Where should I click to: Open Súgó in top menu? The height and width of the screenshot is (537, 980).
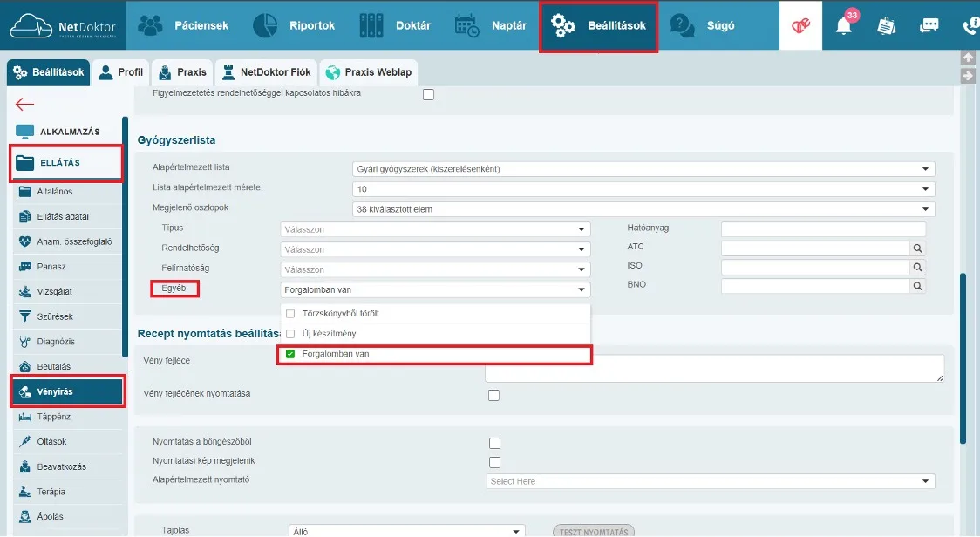[702, 25]
